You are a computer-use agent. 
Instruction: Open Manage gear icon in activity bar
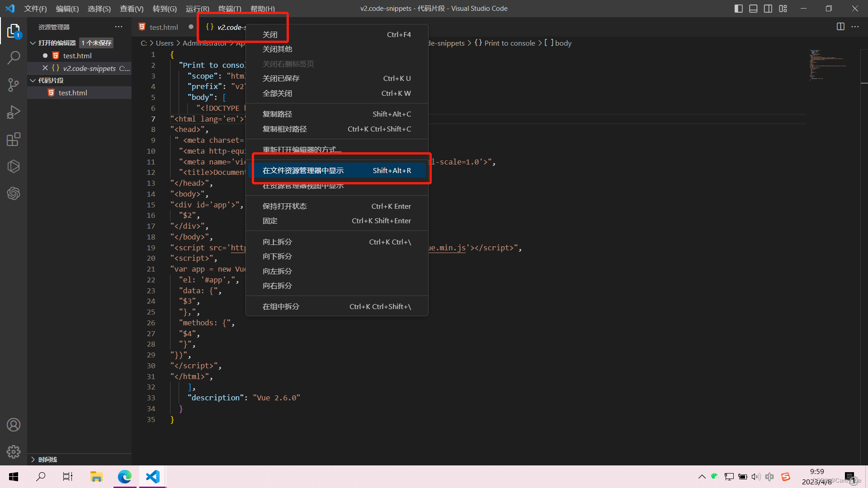tap(14, 451)
